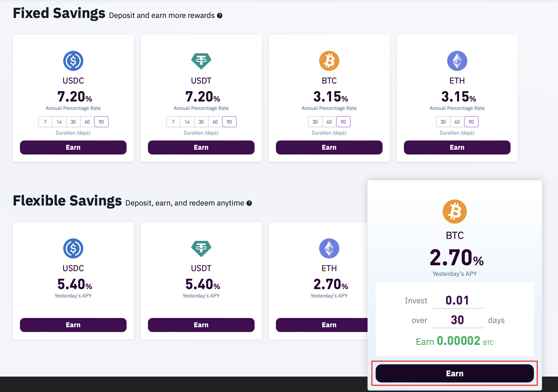The image size is (558, 392).
Task: Click the ETH icon in Flexible Savings
Action: [x=329, y=248]
